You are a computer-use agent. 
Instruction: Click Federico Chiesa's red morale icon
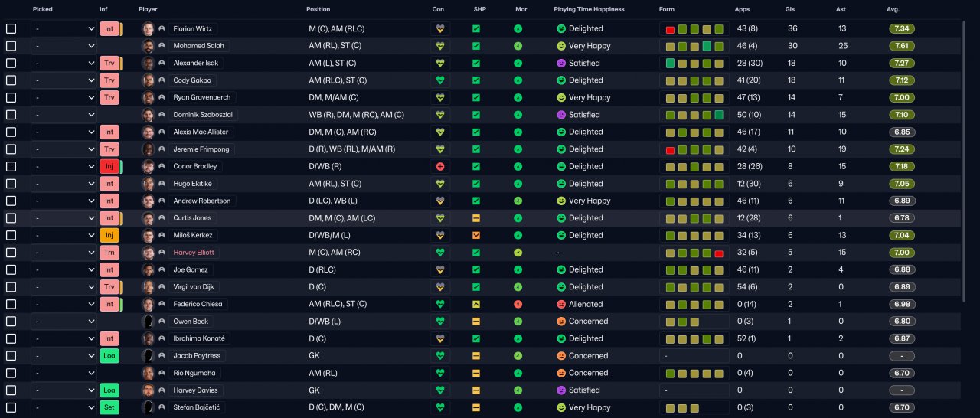pyautogui.click(x=518, y=304)
